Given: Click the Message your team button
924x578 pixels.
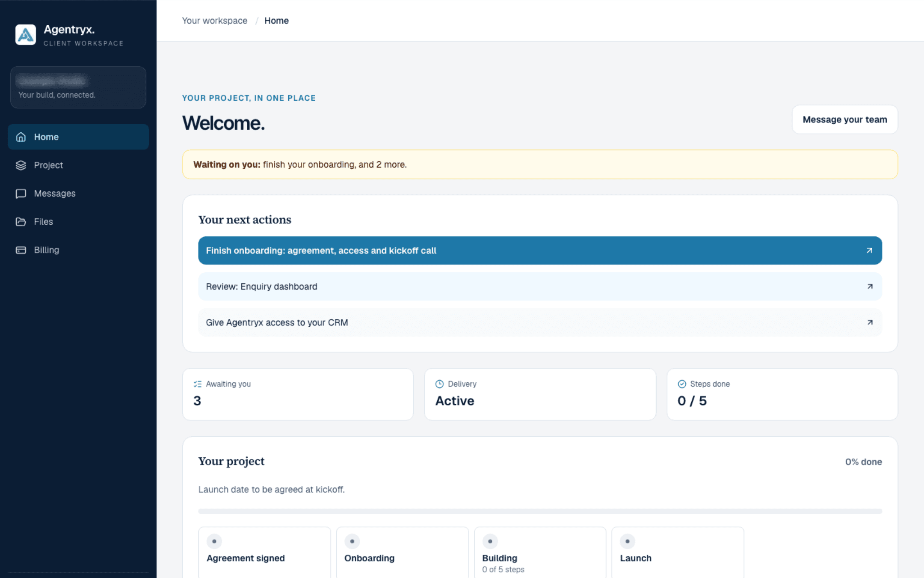Looking at the screenshot, I should 845,119.
